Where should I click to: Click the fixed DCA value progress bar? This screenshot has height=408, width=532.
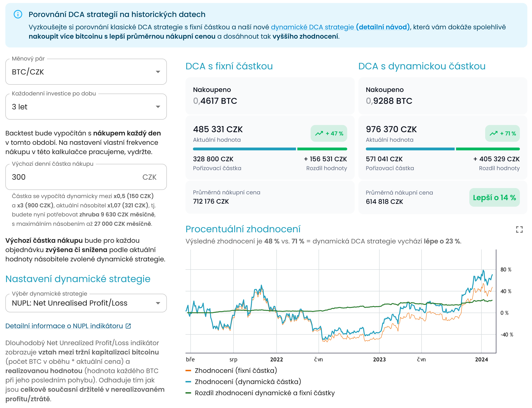click(270, 149)
